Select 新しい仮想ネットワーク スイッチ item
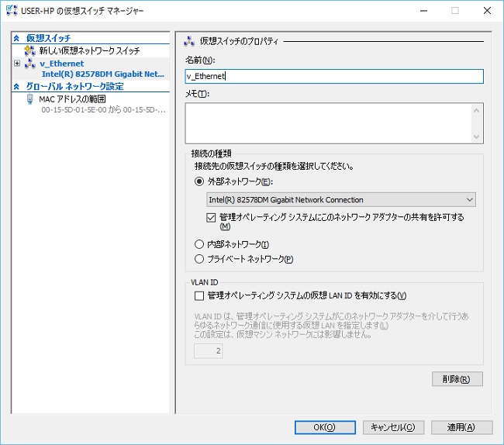 [89, 50]
